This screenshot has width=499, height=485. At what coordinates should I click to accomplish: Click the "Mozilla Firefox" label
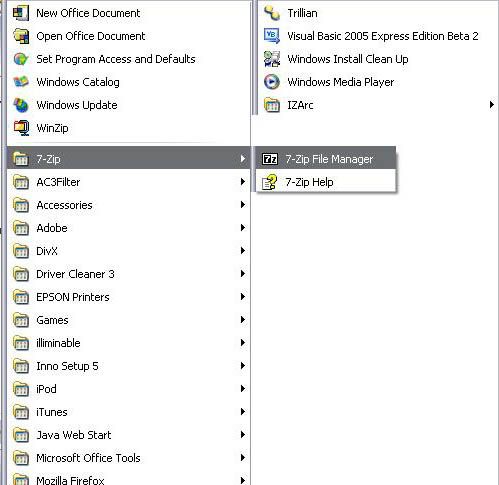pos(70,480)
